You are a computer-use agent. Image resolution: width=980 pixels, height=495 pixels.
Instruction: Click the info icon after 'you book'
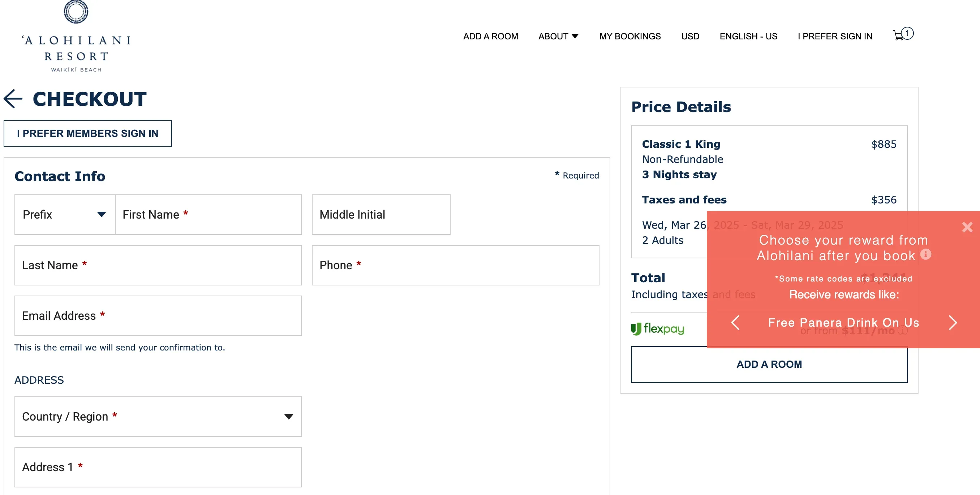click(926, 254)
